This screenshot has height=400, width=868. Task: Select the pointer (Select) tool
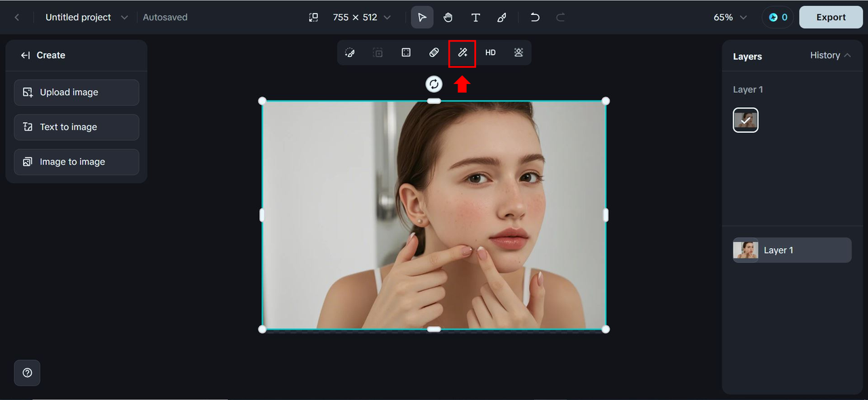tap(422, 18)
